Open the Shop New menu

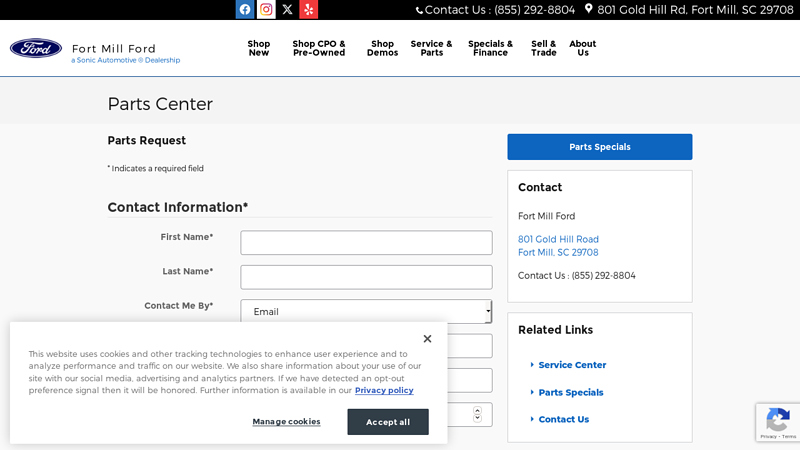(x=259, y=48)
